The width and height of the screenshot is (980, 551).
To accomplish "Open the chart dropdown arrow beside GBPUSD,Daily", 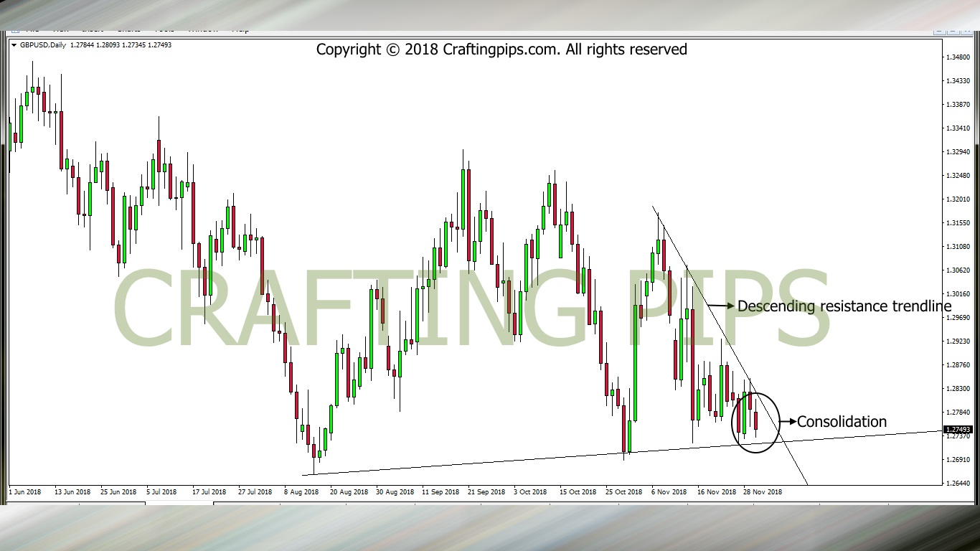I will (x=14, y=45).
